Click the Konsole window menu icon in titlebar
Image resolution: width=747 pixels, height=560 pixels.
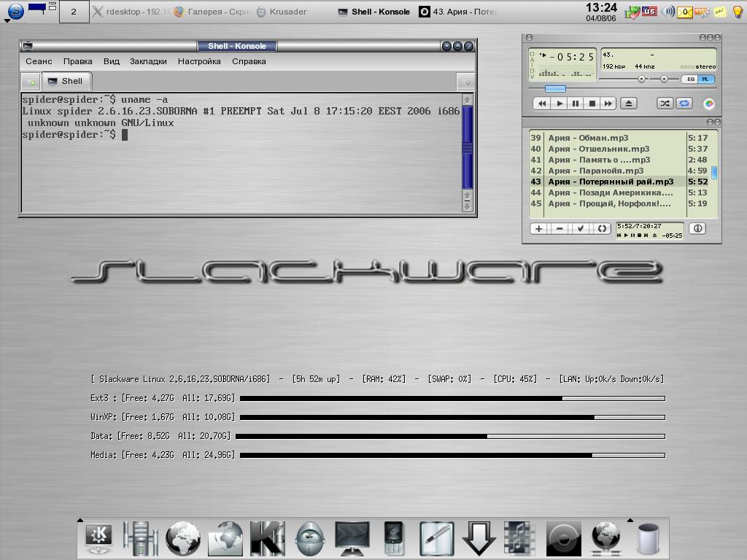click(x=28, y=46)
